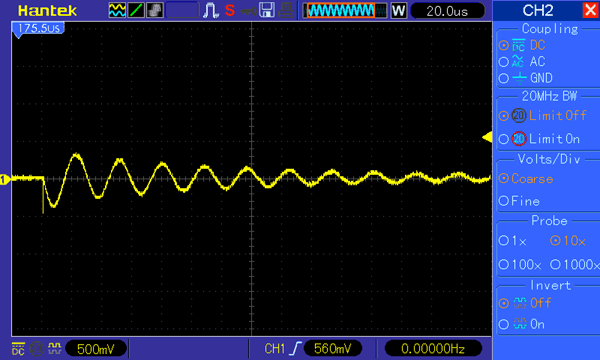This screenshot has width=600, height=360.
Task: Click the waveform memory overview bar
Action: tap(345, 10)
